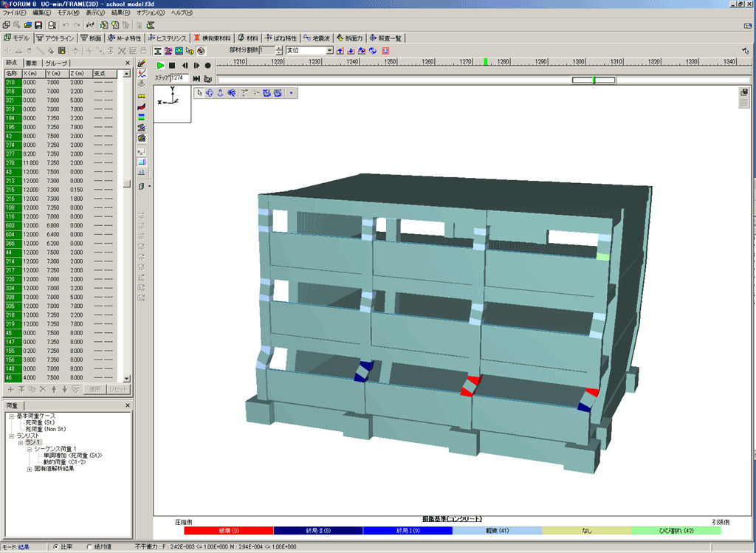756x553 pixels.
Task: Click the ステップ number input field
Action: (x=180, y=78)
